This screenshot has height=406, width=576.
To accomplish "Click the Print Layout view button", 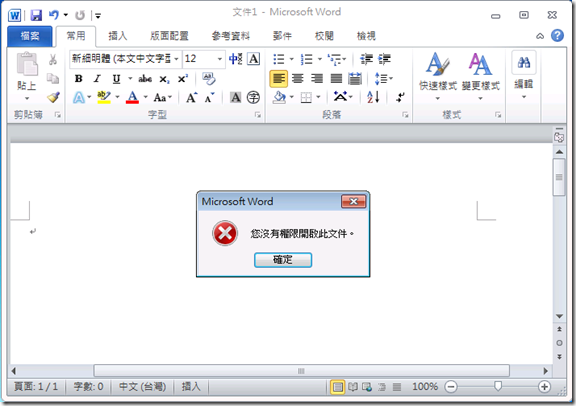I will tap(337, 387).
